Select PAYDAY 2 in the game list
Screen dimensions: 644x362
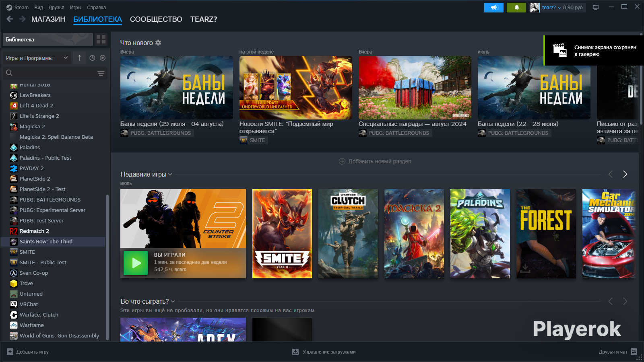53,169
